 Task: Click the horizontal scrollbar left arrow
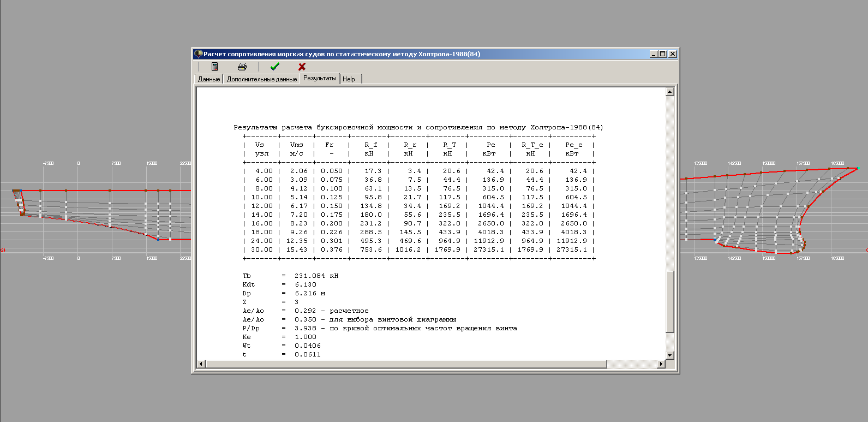coord(201,364)
